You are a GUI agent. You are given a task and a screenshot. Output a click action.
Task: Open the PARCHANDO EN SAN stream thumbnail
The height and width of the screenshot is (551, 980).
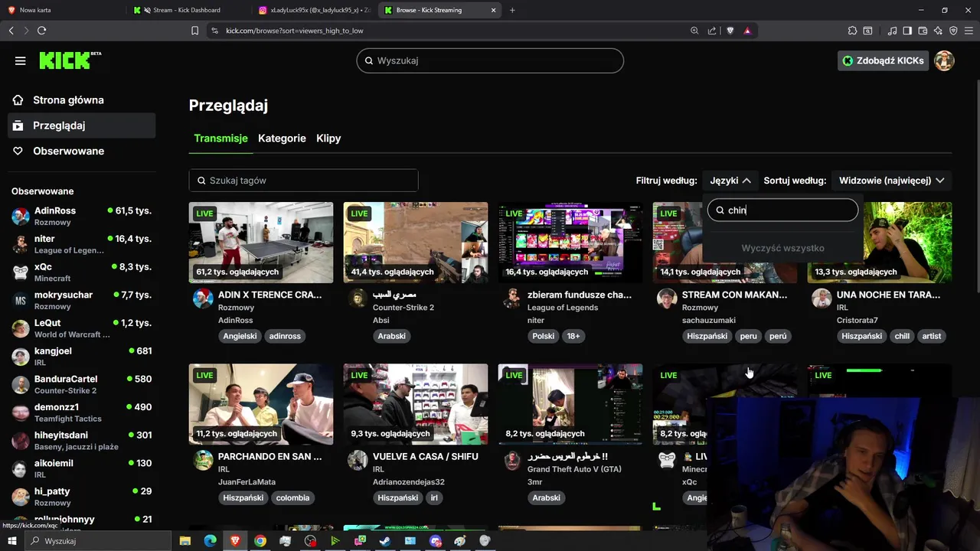[261, 404]
